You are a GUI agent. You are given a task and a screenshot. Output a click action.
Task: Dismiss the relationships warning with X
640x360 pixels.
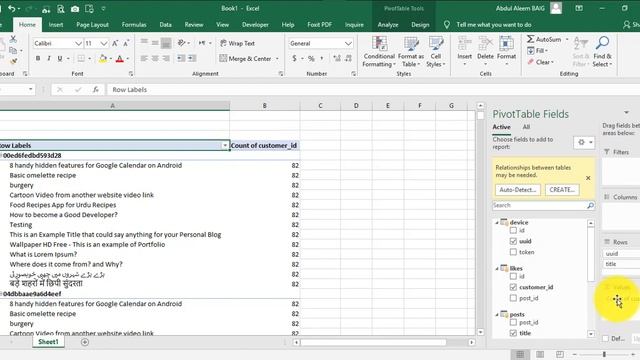(588, 178)
